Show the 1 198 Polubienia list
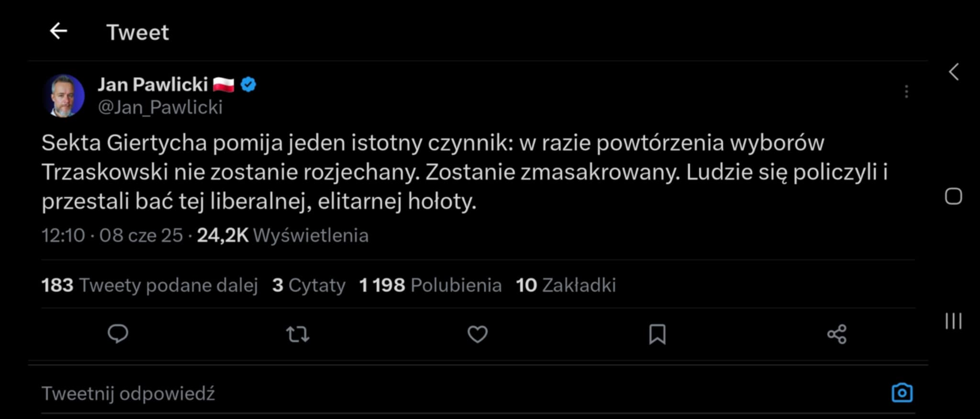980x419 pixels. coord(430,285)
